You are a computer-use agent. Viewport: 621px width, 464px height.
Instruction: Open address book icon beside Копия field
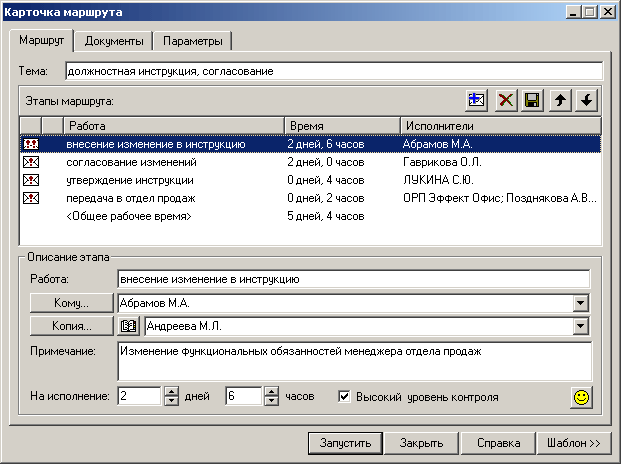128,326
